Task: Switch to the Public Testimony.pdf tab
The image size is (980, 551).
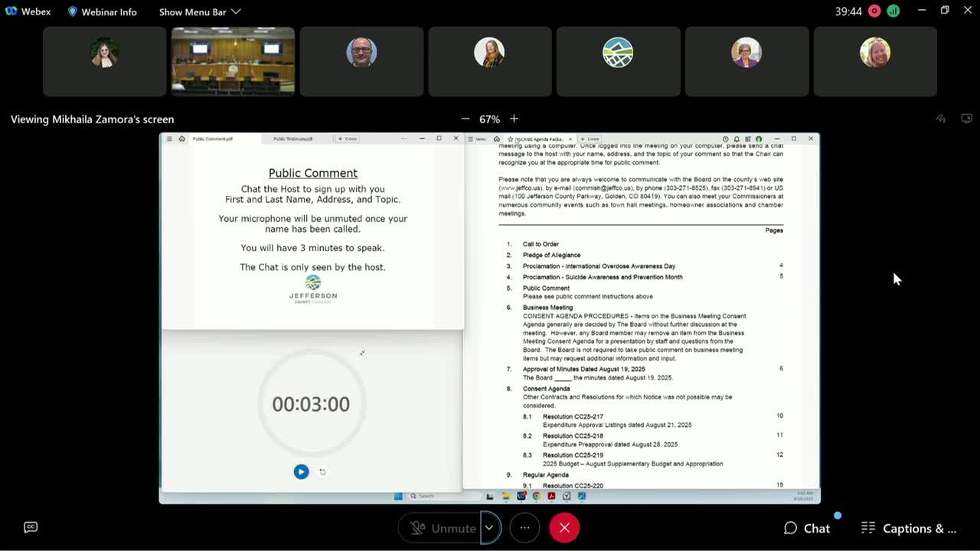Action: coord(293,139)
